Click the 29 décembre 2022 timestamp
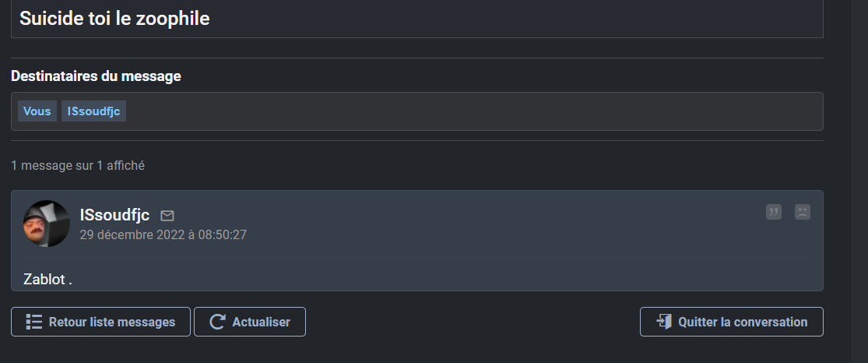Viewport: 868px width, 363px height. [x=163, y=234]
